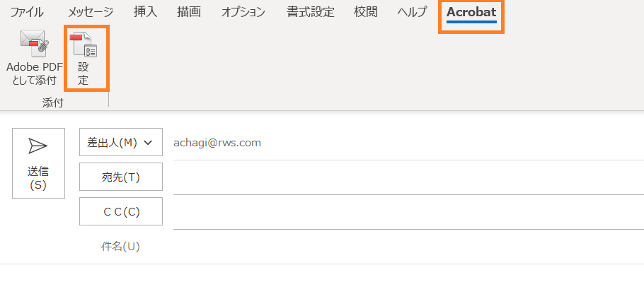Click into the CC address field

408,212
